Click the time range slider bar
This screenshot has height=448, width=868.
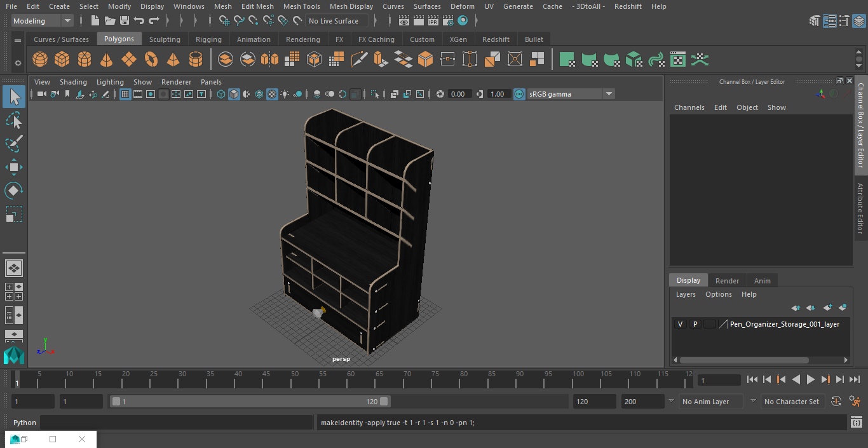[x=250, y=402]
